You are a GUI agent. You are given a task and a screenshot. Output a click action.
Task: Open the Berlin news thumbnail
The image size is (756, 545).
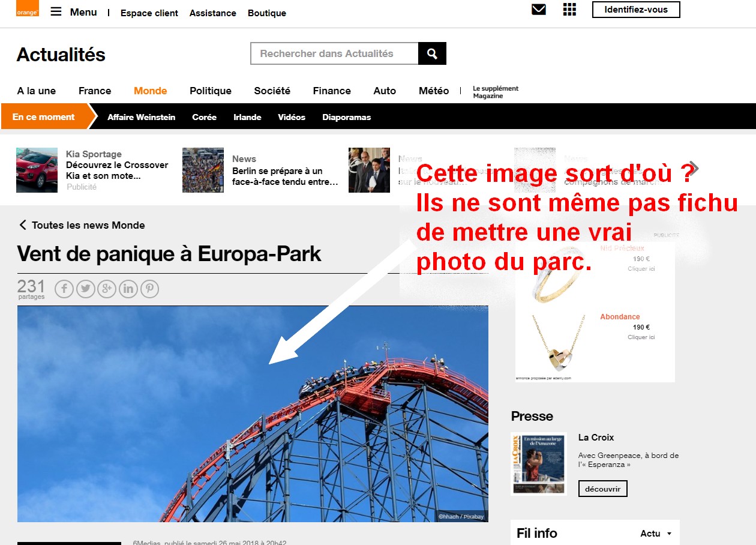[203, 170]
